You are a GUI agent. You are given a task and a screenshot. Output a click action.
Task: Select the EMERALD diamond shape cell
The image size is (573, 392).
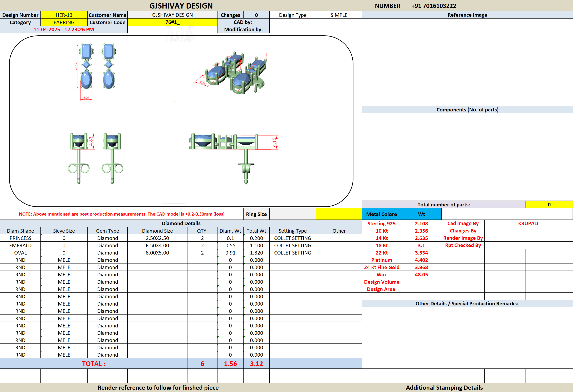[x=20, y=246]
